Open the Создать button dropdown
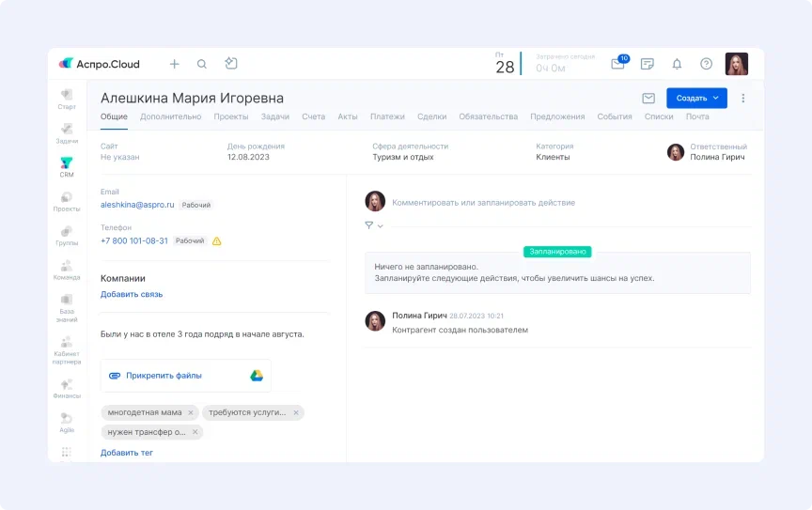The height and width of the screenshot is (510, 812). 696,98
